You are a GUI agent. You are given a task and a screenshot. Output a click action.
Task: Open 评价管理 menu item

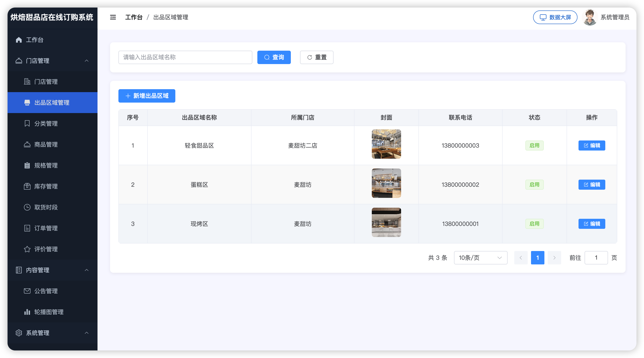tap(53, 249)
